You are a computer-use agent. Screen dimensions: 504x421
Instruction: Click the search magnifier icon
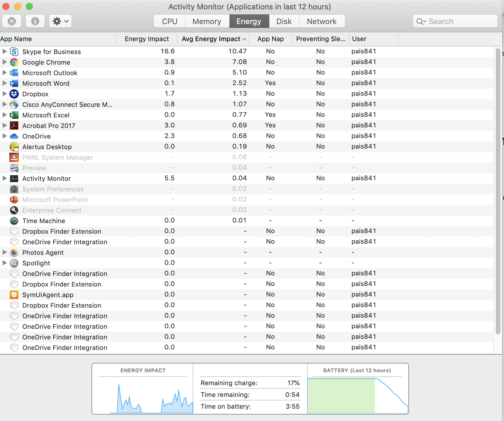pos(421,21)
